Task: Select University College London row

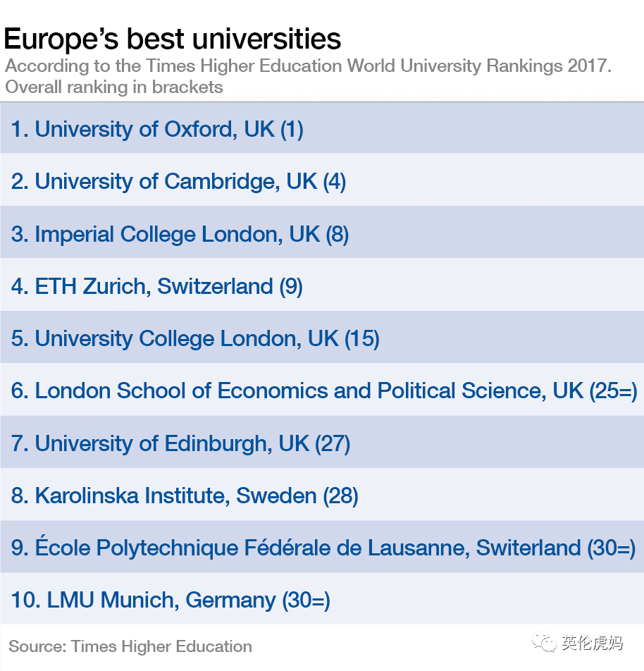Action: tap(322, 338)
